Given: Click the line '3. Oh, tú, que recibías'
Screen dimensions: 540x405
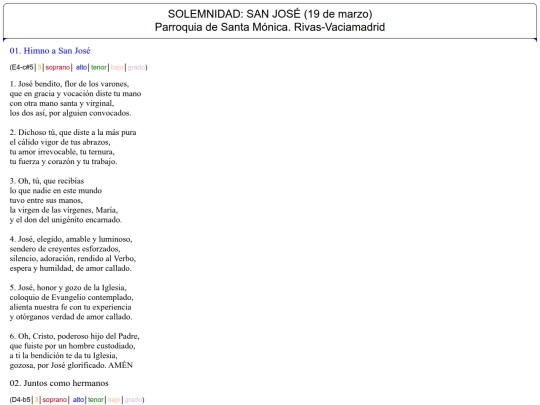Looking at the screenshot, I should tap(47, 181).
